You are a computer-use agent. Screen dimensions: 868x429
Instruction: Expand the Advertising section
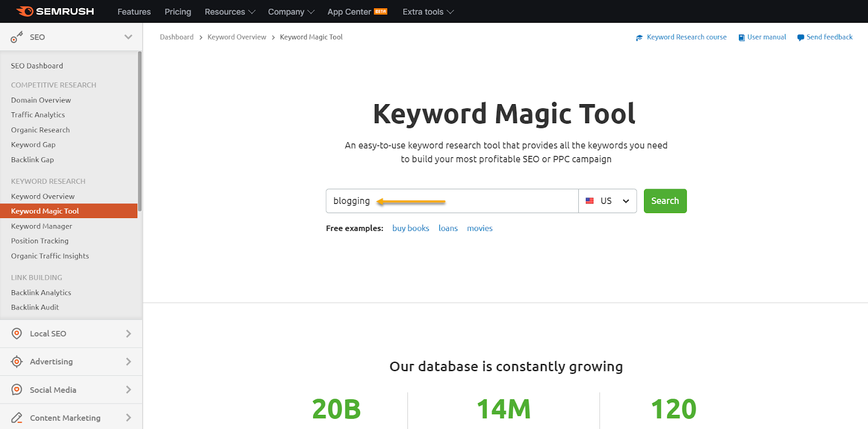point(129,362)
